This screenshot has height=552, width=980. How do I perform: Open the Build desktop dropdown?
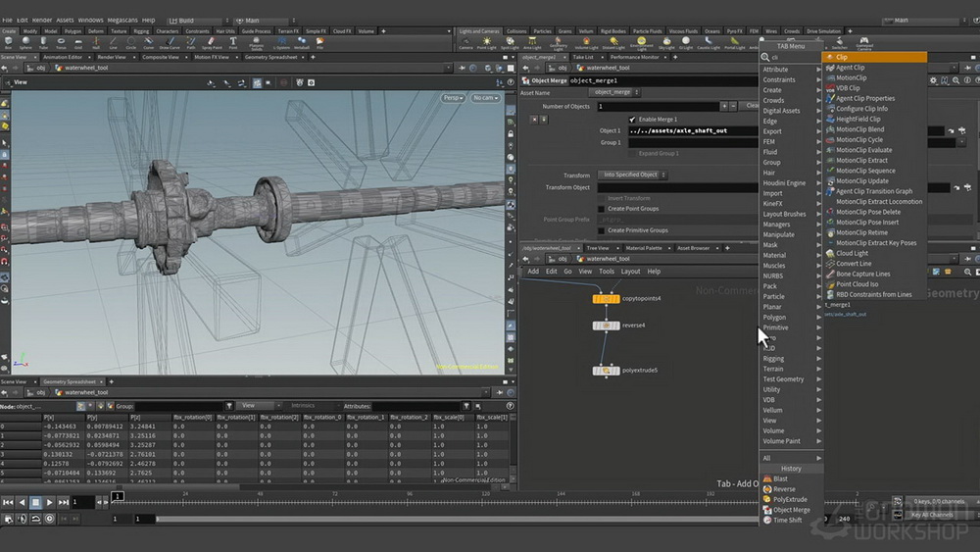(x=198, y=21)
